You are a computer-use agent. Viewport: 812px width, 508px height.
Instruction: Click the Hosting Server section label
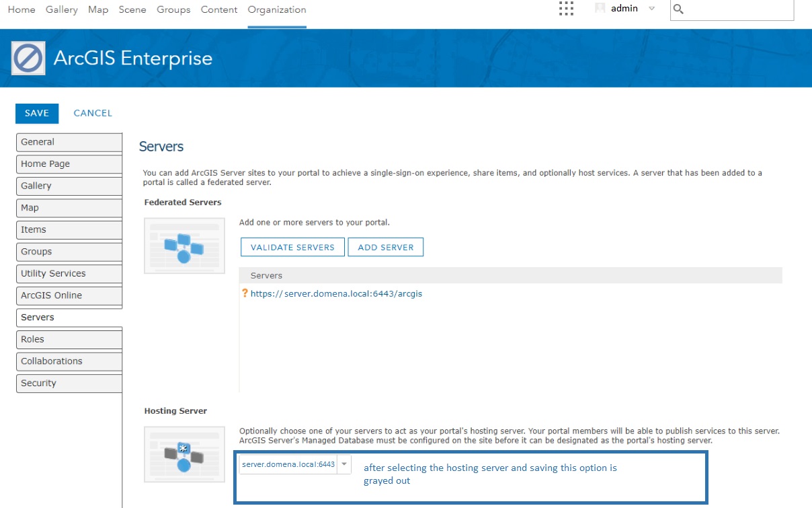coord(175,410)
